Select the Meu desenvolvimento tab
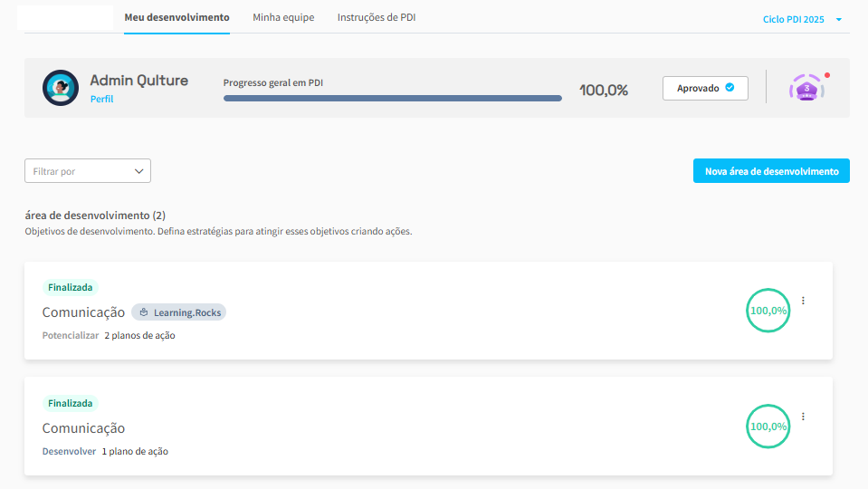The height and width of the screenshot is (489, 868). tap(176, 17)
